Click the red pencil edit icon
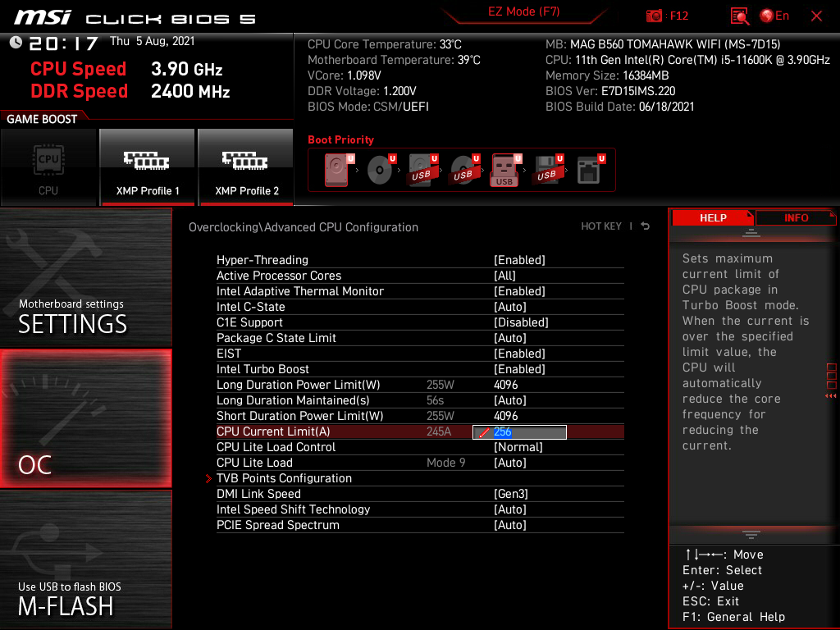Screen dimensions: 840x630 pos(484,432)
